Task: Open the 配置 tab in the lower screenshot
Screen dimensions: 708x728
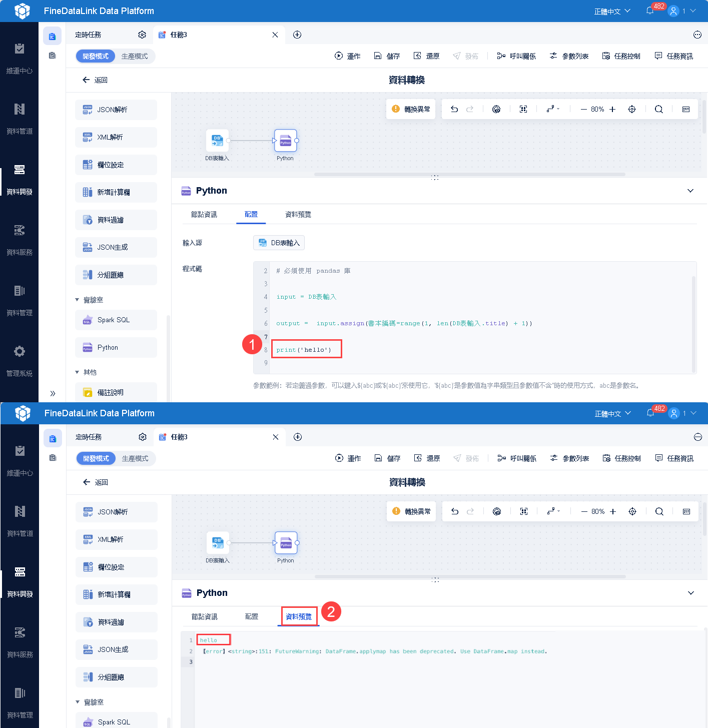Action: (252, 616)
